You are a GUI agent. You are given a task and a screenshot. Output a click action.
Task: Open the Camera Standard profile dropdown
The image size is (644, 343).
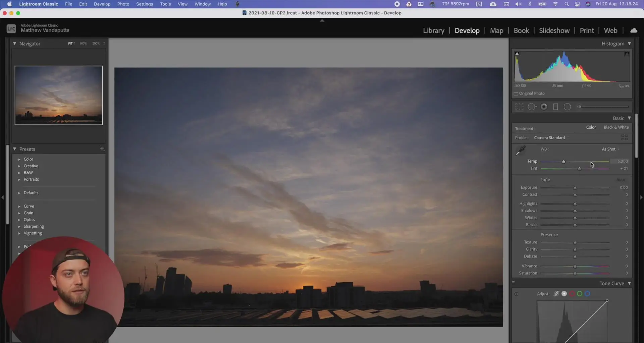click(551, 138)
